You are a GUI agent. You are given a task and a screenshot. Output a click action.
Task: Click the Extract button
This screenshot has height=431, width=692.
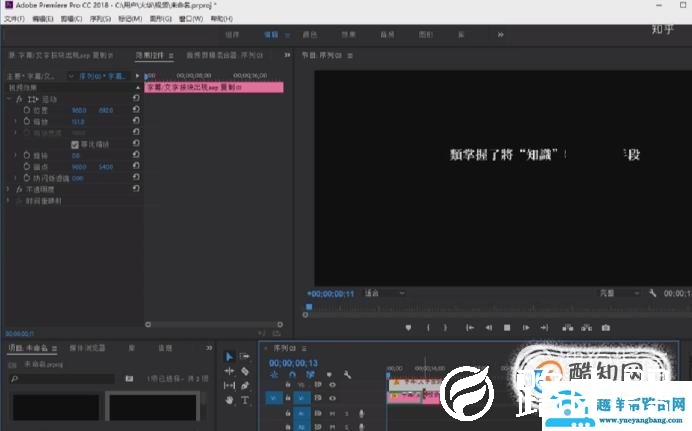[x=587, y=328]
